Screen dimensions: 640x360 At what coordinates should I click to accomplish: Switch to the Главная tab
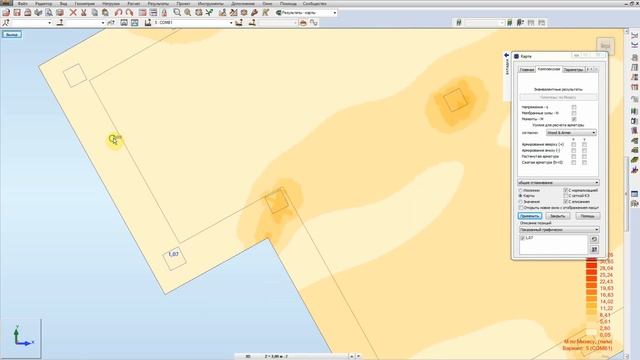click(x=527, y=70)
